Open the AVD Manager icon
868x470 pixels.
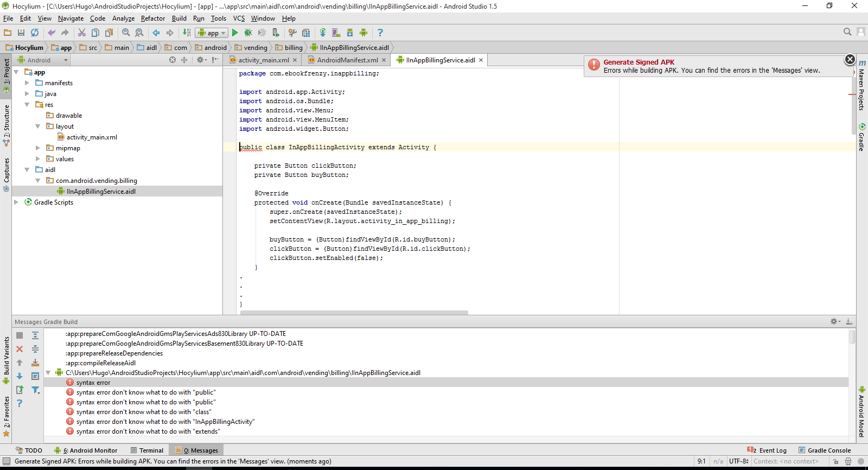tap(336, 33)
